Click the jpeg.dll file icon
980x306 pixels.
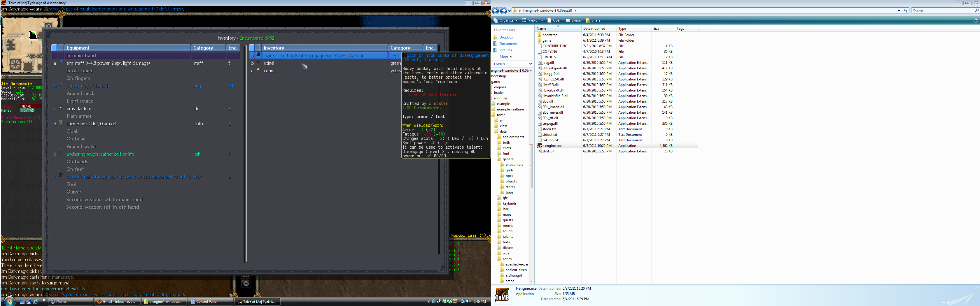[x=540, y=63]
